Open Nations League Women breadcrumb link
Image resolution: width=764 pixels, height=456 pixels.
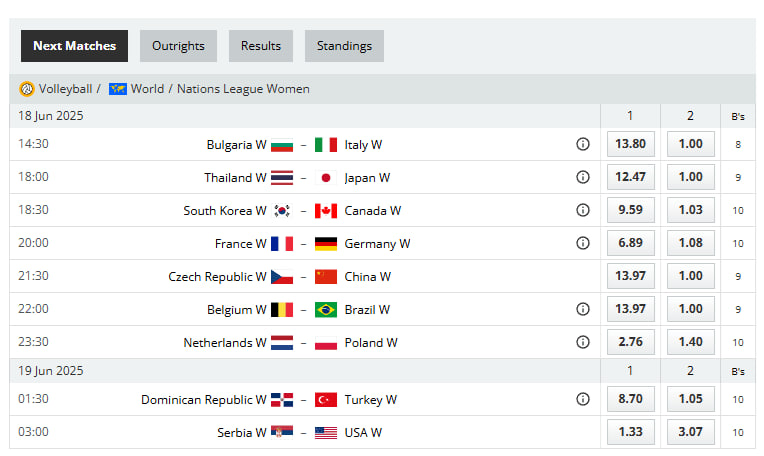[243, 89]
